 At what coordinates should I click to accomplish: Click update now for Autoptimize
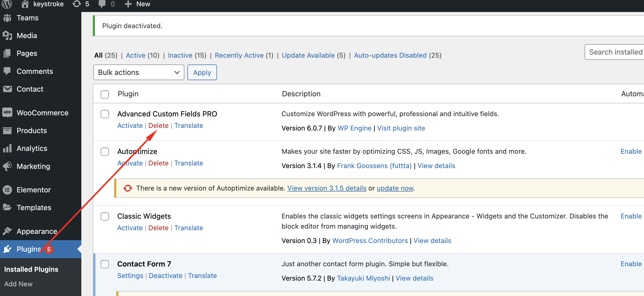click(x=395, y=188)
